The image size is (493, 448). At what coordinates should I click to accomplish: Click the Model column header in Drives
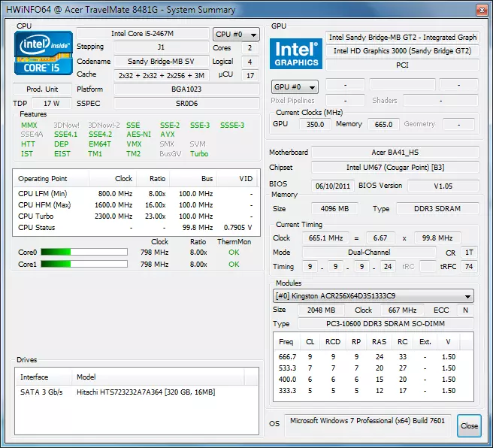[x=158, y=377]
